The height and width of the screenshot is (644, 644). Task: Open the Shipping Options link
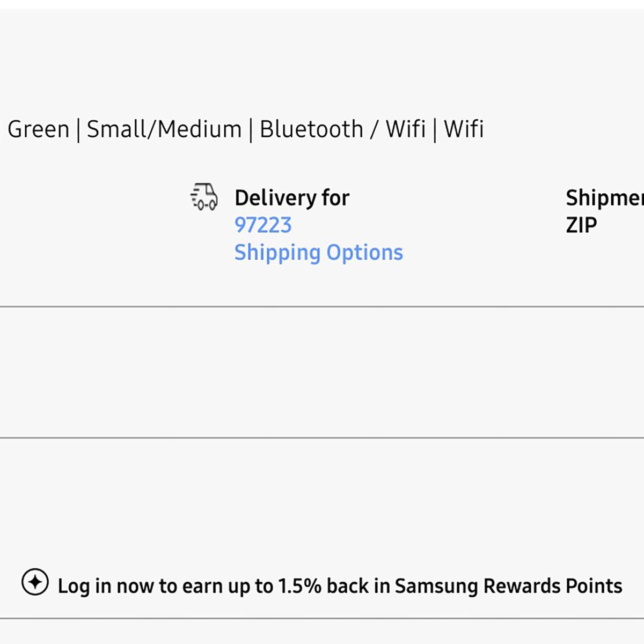tap(318, 252)
